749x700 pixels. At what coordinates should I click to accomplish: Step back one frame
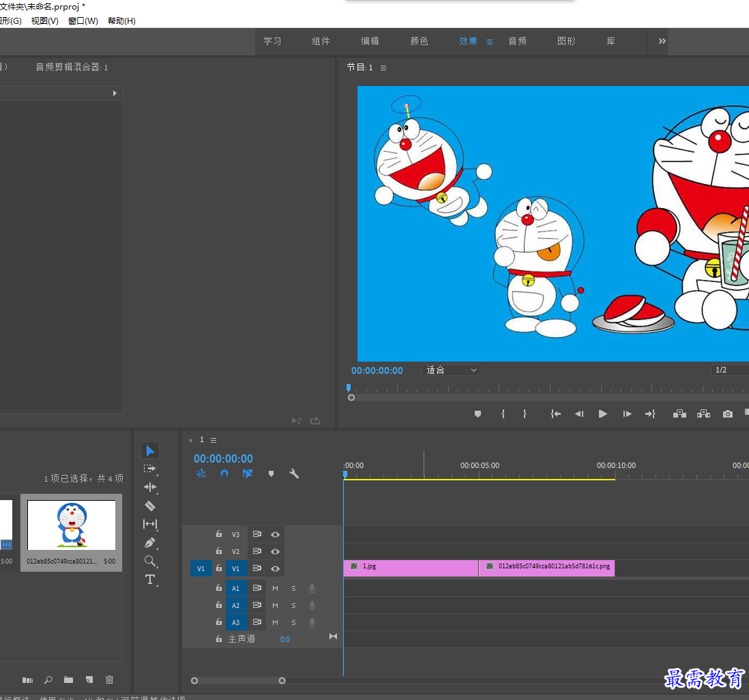[579, 413]
